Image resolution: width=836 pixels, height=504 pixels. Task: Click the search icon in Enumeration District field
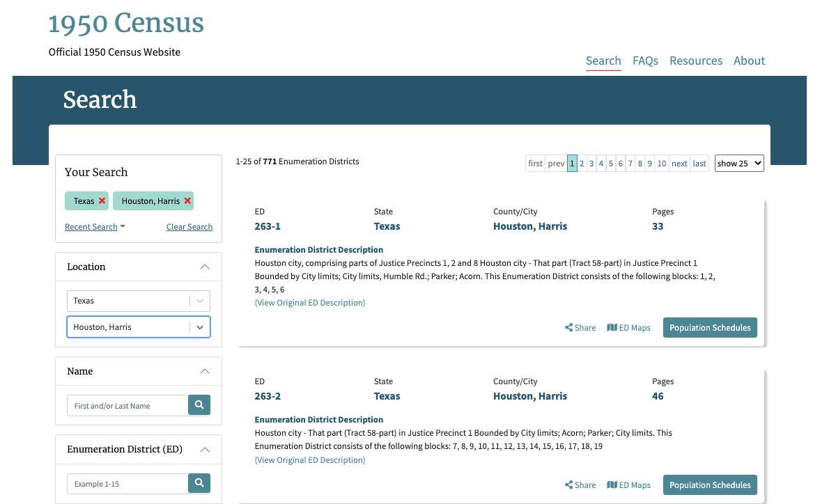coord(199,483)
